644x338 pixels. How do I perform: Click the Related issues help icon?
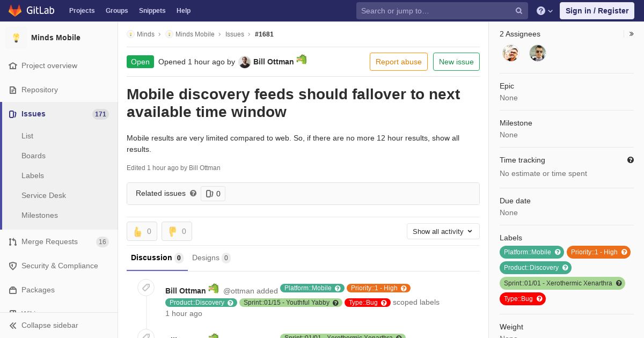(x=193, y=193)
